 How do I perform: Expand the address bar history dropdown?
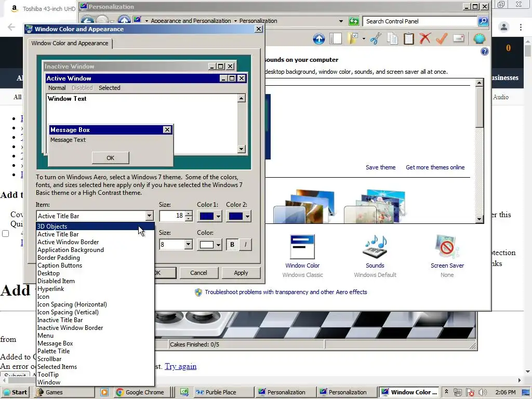341,21
